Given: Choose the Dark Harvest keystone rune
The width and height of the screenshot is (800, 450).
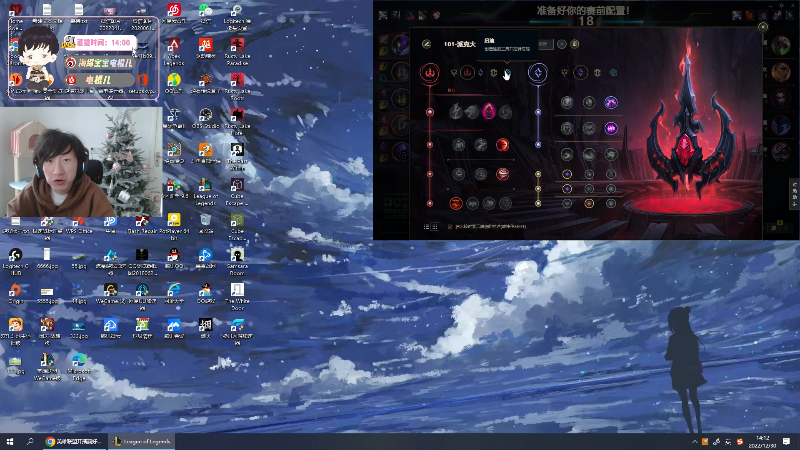Looking at the screenshot, I should point(489,112).
